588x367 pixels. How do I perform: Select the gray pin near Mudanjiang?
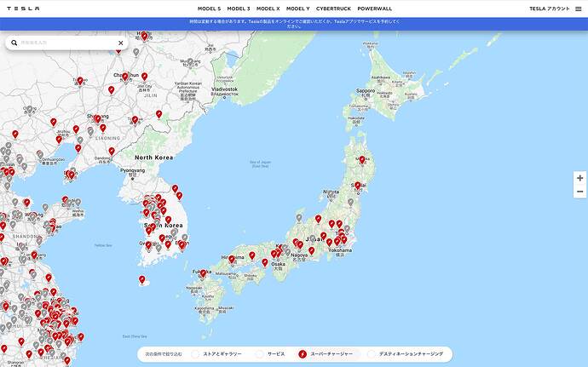190,62
